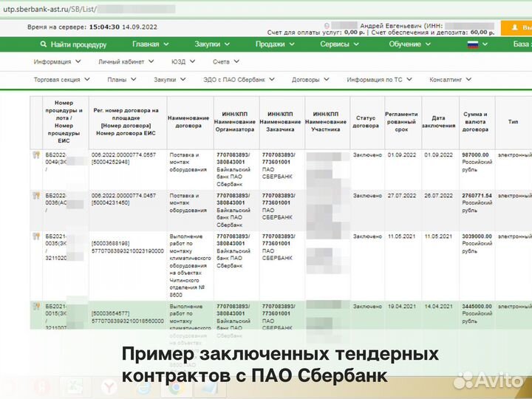The height and width of the screenshot is (399, 532).
Task: Click row icon for contract 987000.00
Action: pyautogui.click(x=36, y=155)
